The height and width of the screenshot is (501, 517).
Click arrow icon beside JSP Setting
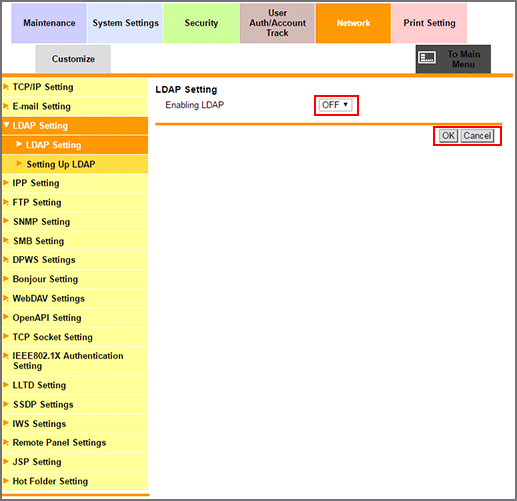click(x=6, y=461)
